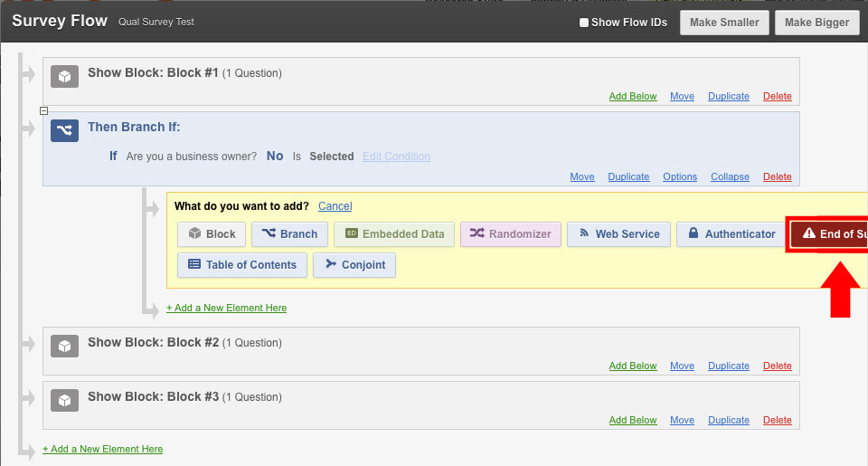Collapse the branch using the minus box

[x=44, y=110]
